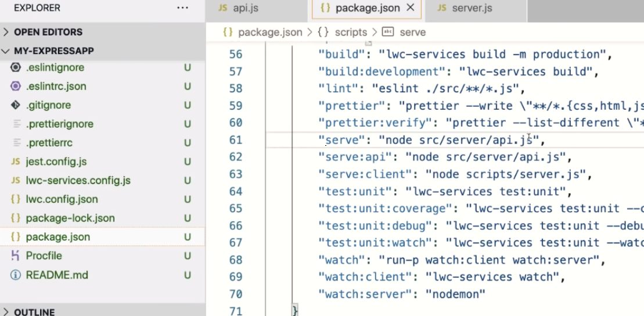Click line number 64 in the gutter
The height and width of the screenshot is (316, 644).
[235, 191]
